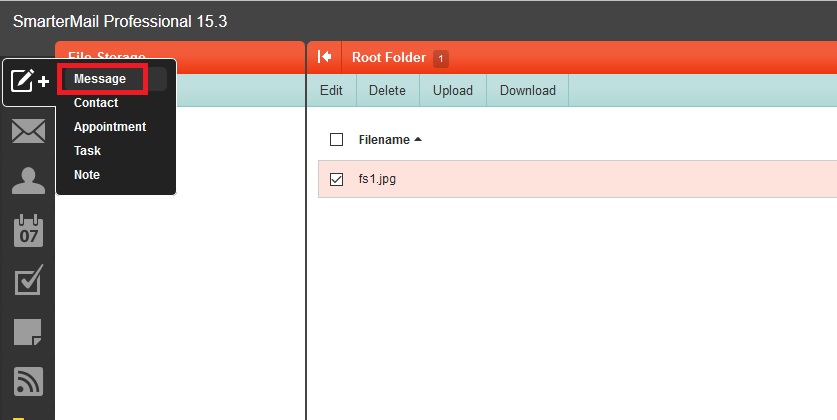
Task: Collapse the folder pane arrow icon
Action: [x=324, y=58]
